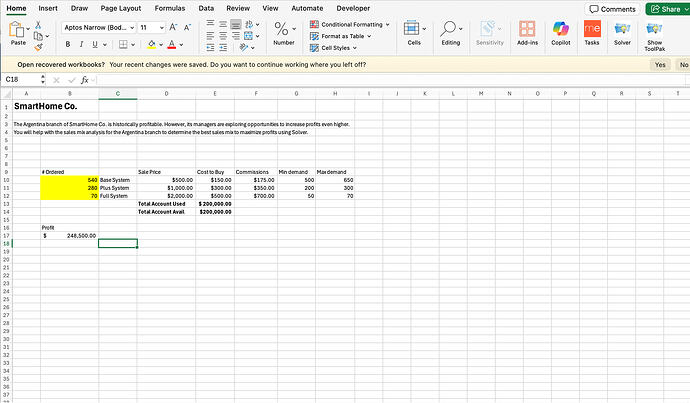Open Conditional Formatting menu
This screenshot has width=690, height=403.
tap(350, 25)
